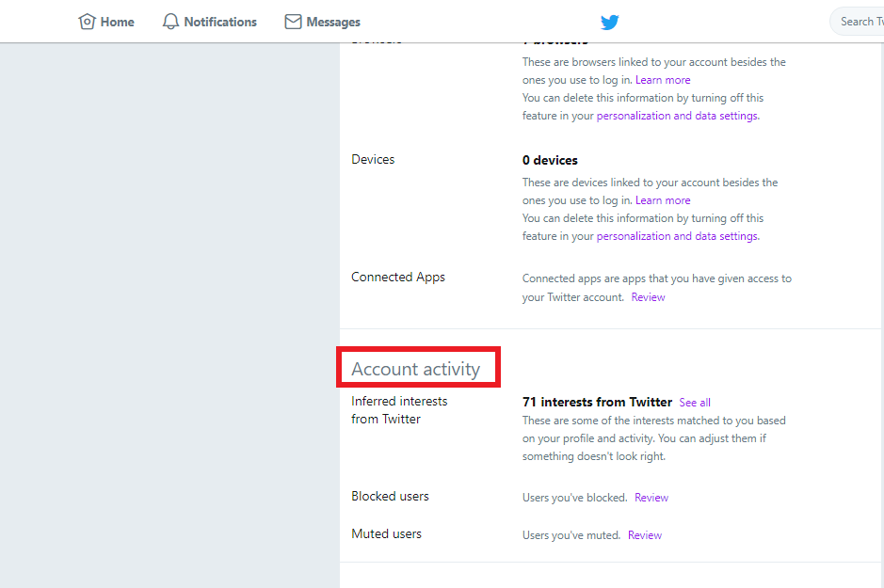Open the Notifications bell icon
The image size is (884, 588).
tap(170, 21)
